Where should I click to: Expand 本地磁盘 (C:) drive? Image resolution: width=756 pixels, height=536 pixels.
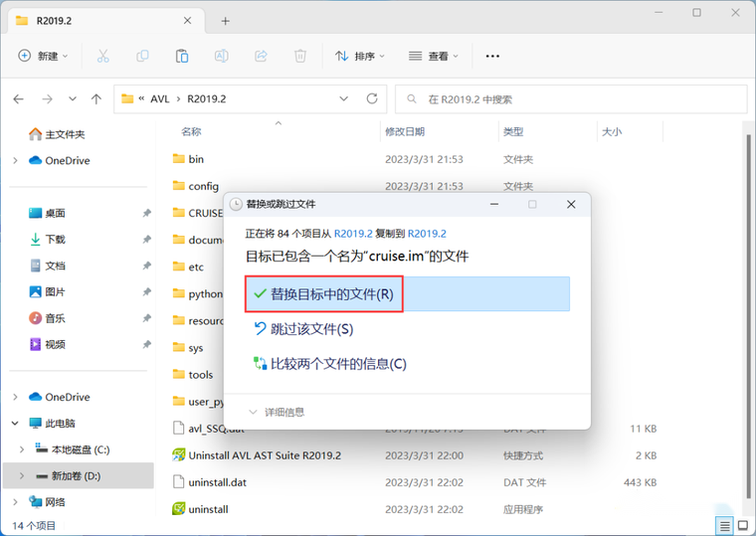click(x=22, y=449)
